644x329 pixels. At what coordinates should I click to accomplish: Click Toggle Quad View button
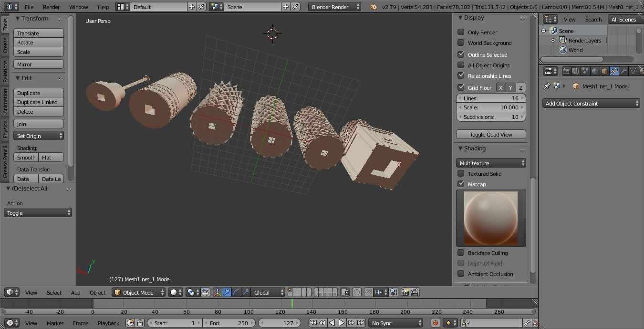(x=491, y=135)
